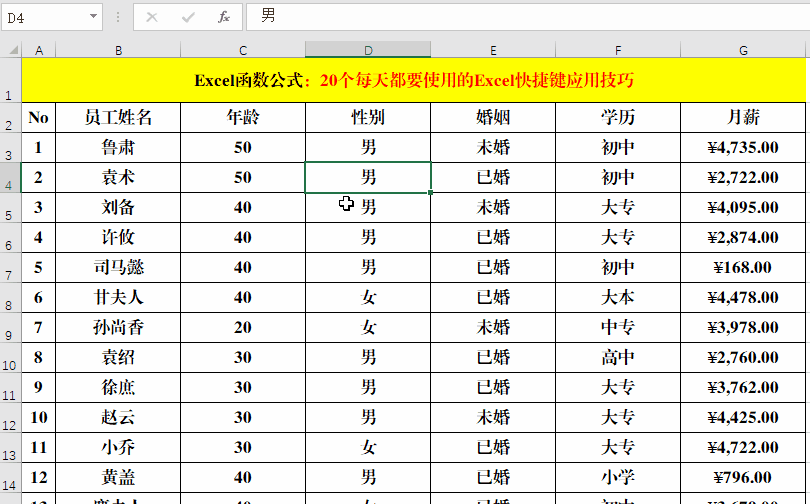Select column A header
The width and height of the screenshot is (810, 504).
(x=39, y=50)
